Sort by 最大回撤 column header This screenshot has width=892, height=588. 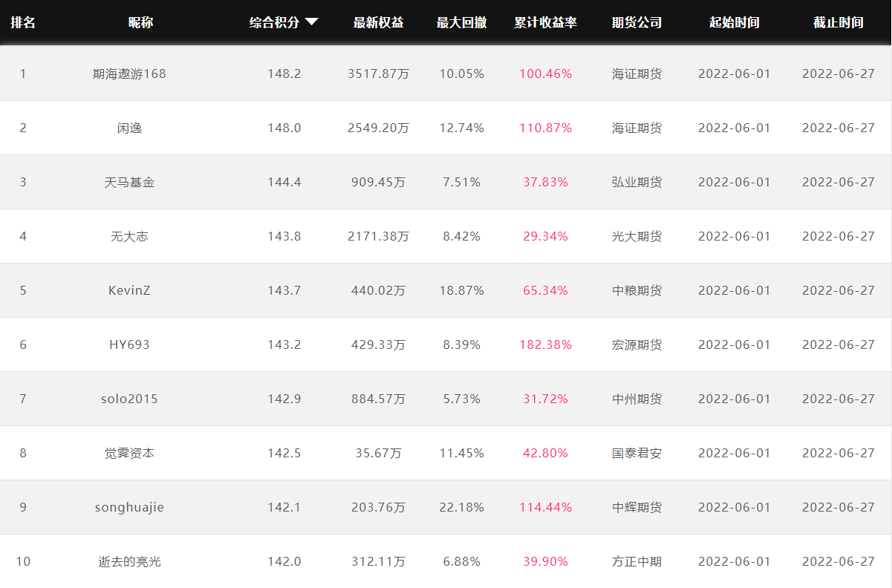462,22
